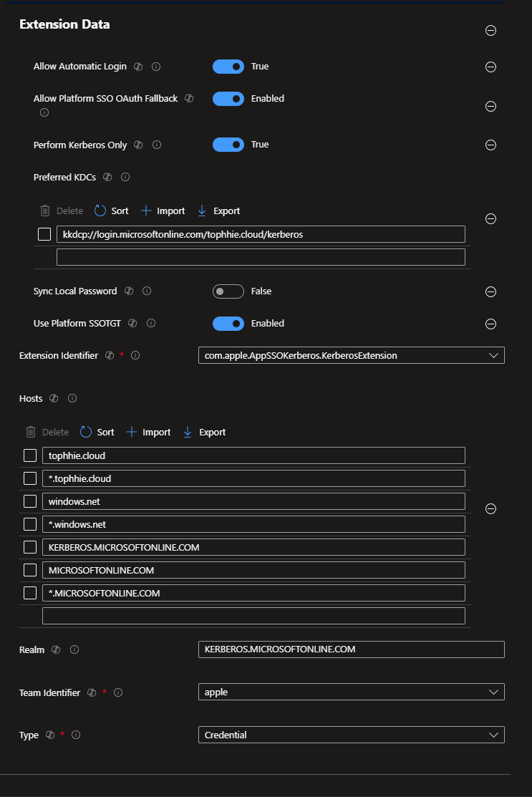The height and width of the screenshot is (797, 532).
Task: Turn on the Sync Local Password toggle
Action: pos(228,291)
